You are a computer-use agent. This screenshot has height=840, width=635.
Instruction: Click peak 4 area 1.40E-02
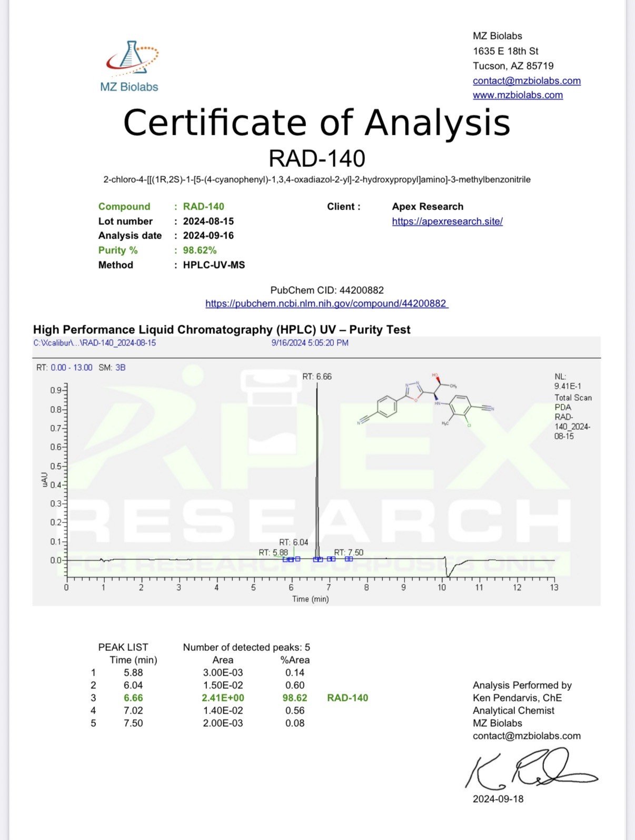pyautogui.click(x=223, y=710)
